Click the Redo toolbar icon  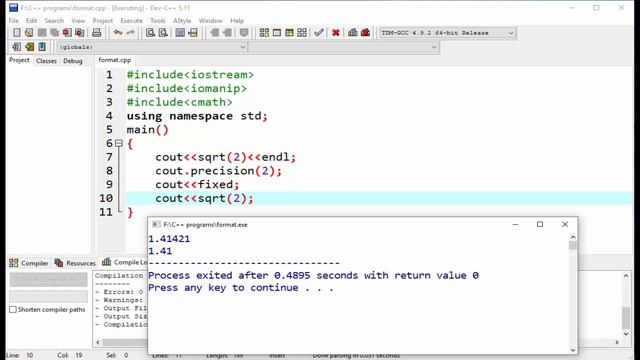click(x=130, y=33)
